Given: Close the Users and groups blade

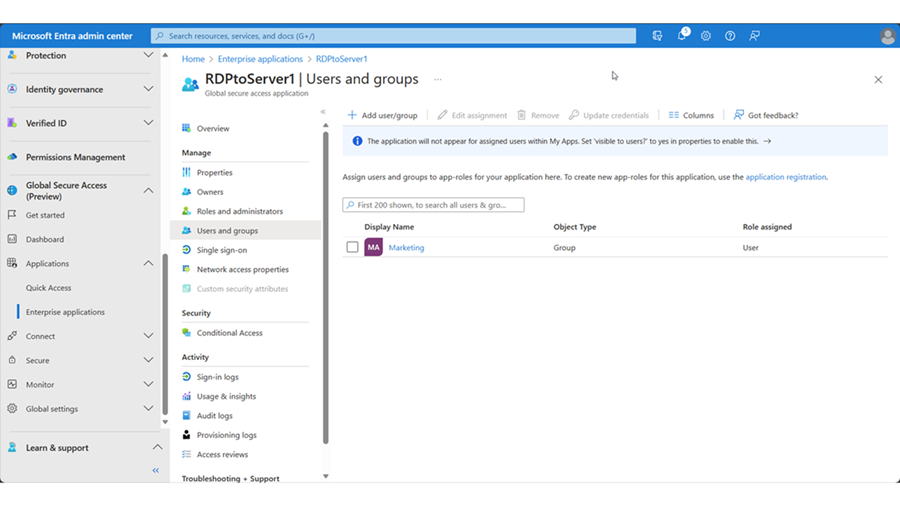Looking at the screenshot, I should [x=878, y=80].
